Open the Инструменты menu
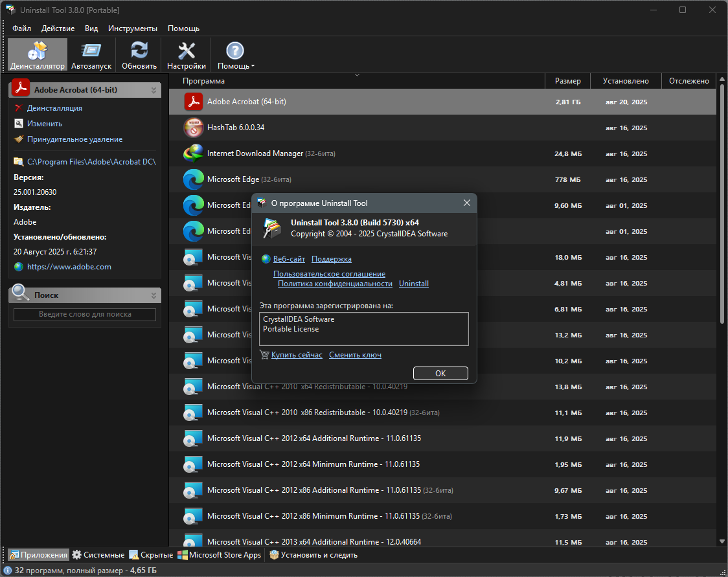This screenshot has width=728, height=577. 132,28
